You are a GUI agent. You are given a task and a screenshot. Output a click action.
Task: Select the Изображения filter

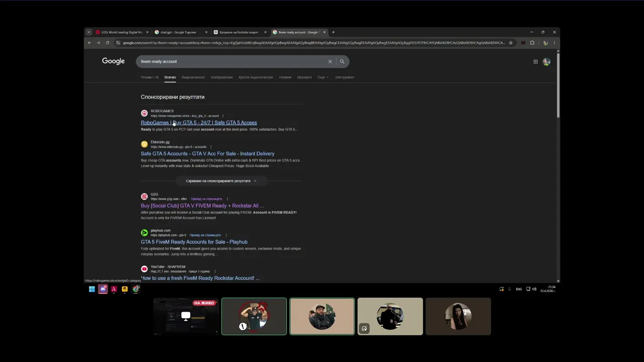pyautogui.click(x=221, y=77)
